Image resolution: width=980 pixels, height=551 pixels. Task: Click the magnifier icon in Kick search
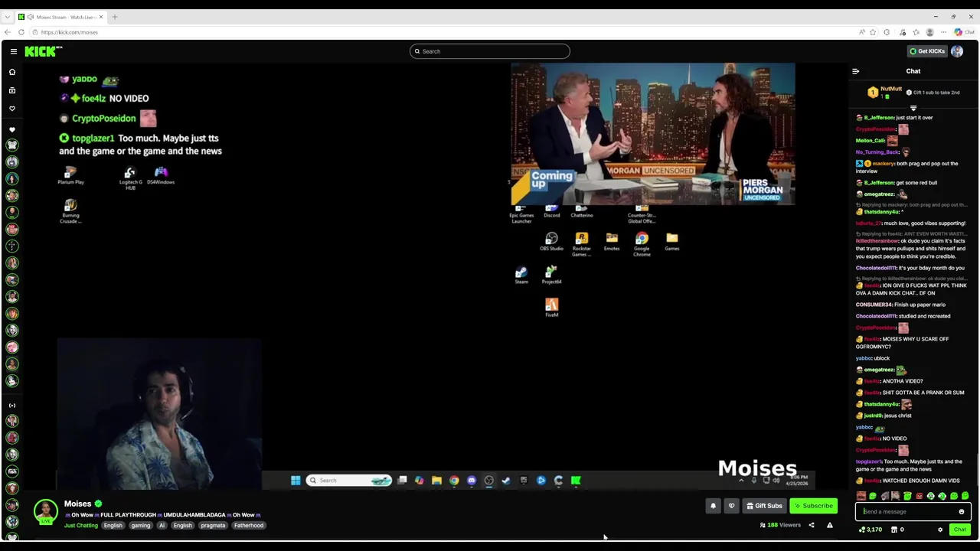click(417, 51)
